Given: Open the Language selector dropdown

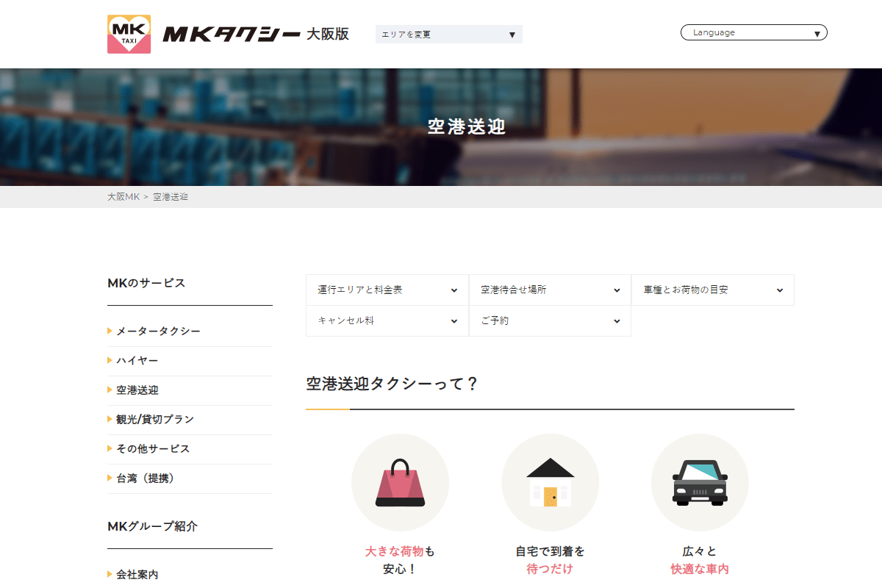Looking at the screenshot, I should pyautogui.click(x=753, y=32).
